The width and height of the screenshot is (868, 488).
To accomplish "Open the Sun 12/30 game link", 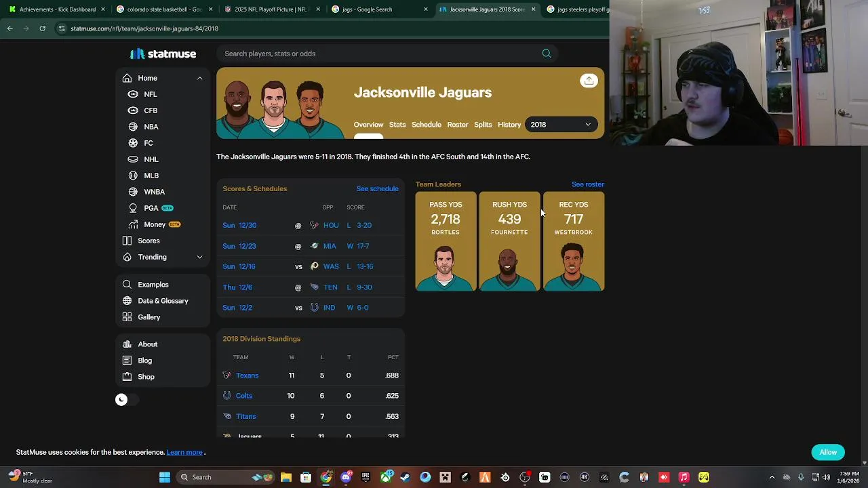I will tap(239, 225).
